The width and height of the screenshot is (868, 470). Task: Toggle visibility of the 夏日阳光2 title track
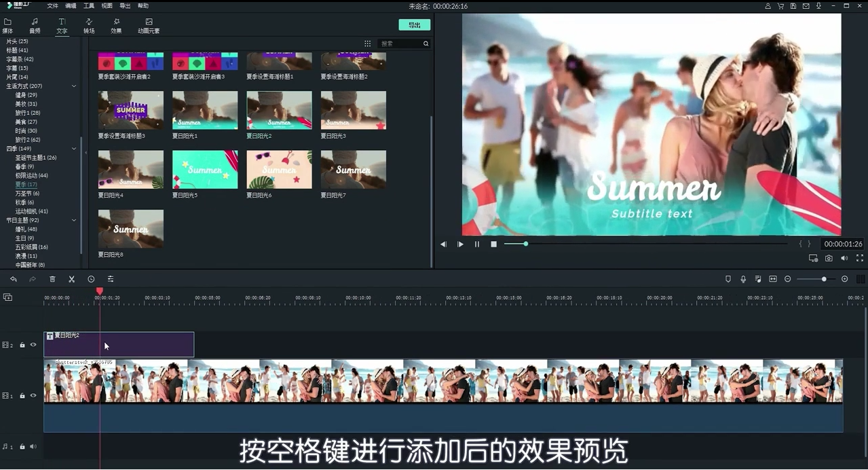[x=33, y=344]
